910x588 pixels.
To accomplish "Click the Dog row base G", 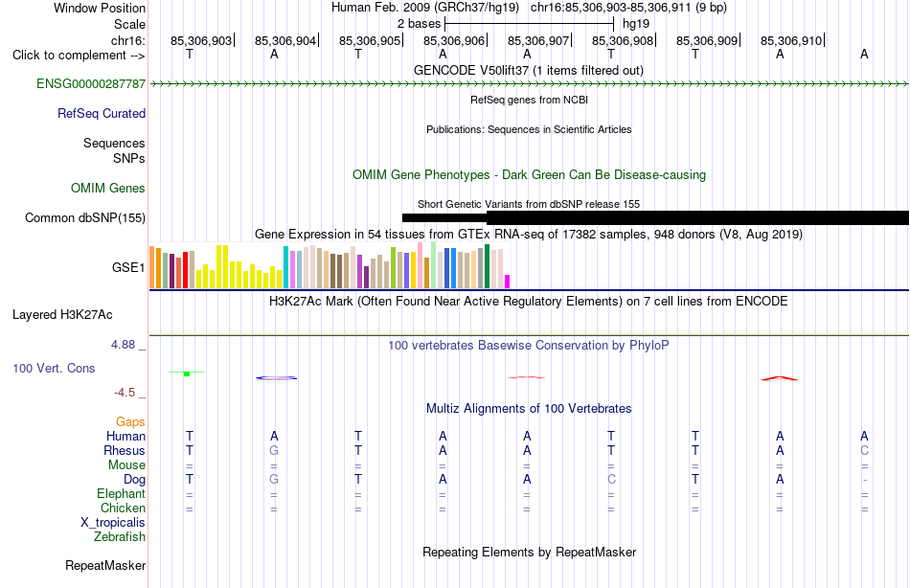I will [274, 480].
